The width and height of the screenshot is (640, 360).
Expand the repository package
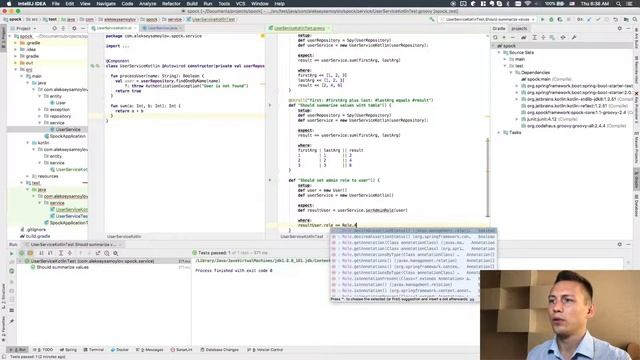pos(40,116)
